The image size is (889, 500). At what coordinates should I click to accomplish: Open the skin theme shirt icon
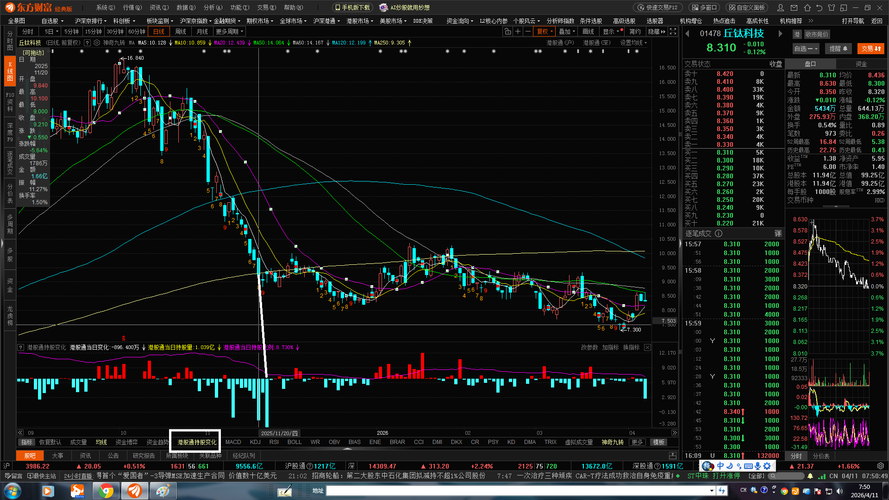pos(832,8)
